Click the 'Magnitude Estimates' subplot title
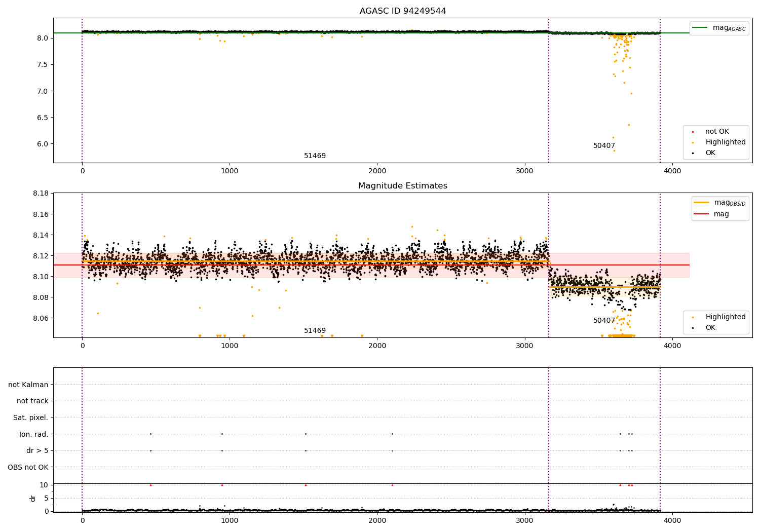Screen dimensions: 760x532 point(403,186)
